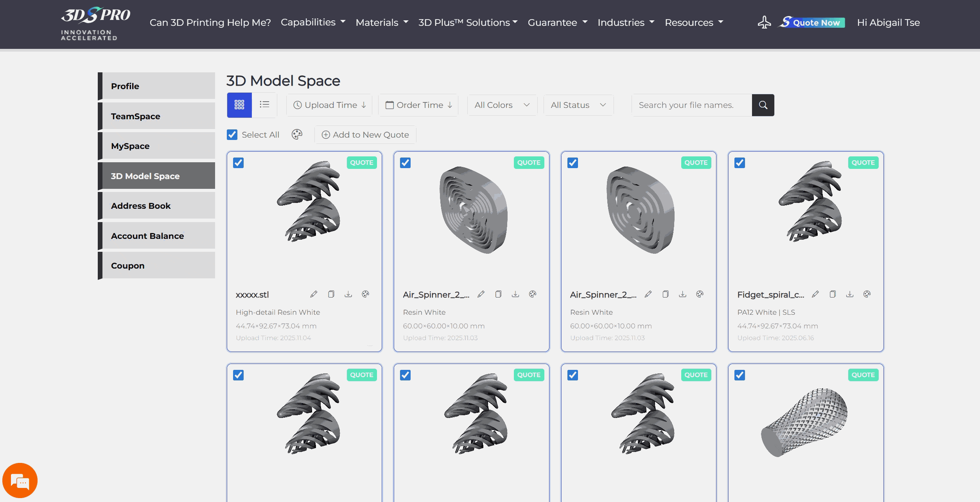This screenshot has width=980, height=502.
Task: Click the magnifier search button
Action: pyautogui.click(x=763, y=105)
